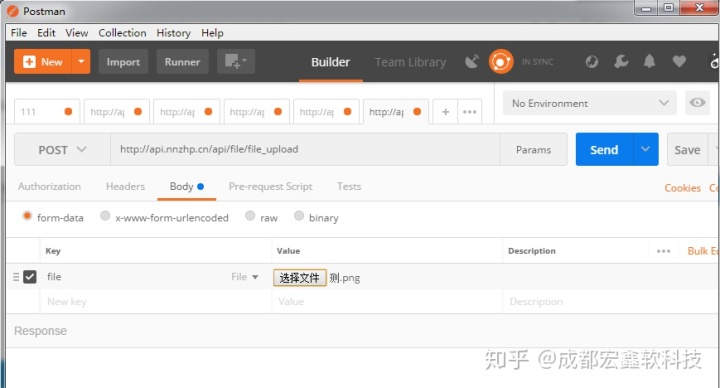Image resolution: width=720 pixels, height=388 pixels.
Task: Click the New request button
Action: click(x=43, y=62)
